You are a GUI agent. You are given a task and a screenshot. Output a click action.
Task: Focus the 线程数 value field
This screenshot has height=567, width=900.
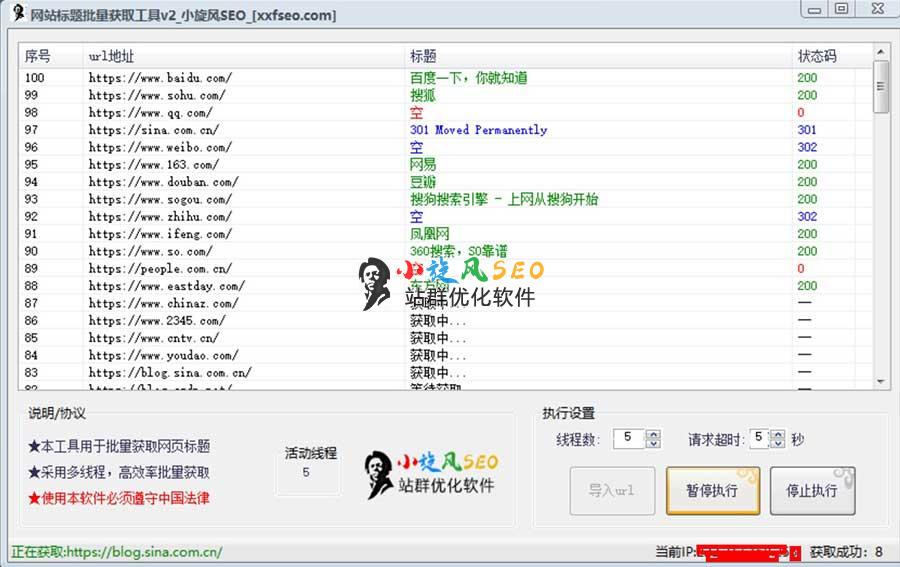click(x=630, y=439)
